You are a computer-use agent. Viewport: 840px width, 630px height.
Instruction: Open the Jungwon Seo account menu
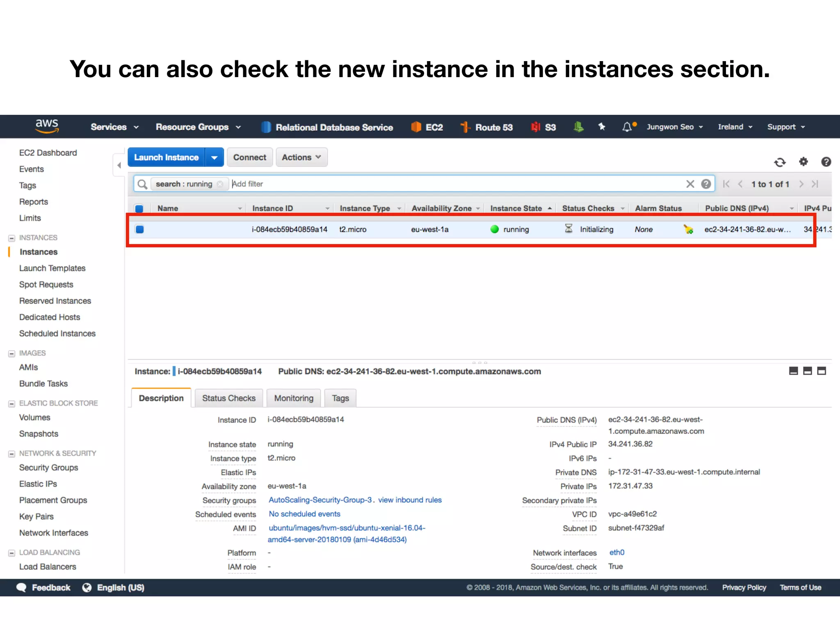tap(675, 127)
